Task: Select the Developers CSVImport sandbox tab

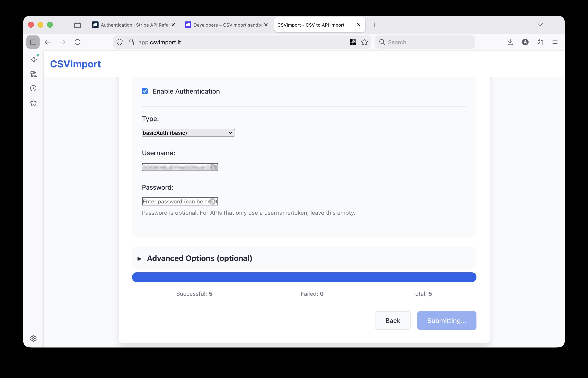Action: pyautogui.click(x=225, y=25)
